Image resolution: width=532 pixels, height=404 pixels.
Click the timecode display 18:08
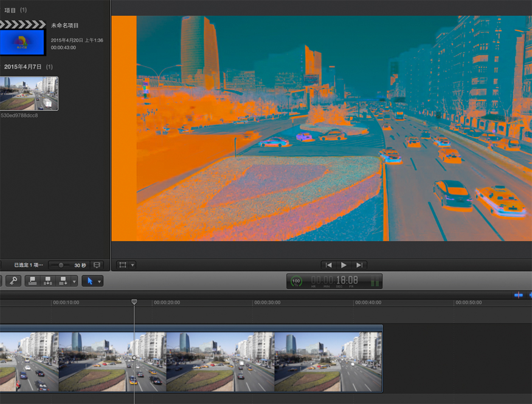pyautogui.click(x=347, y=281)
